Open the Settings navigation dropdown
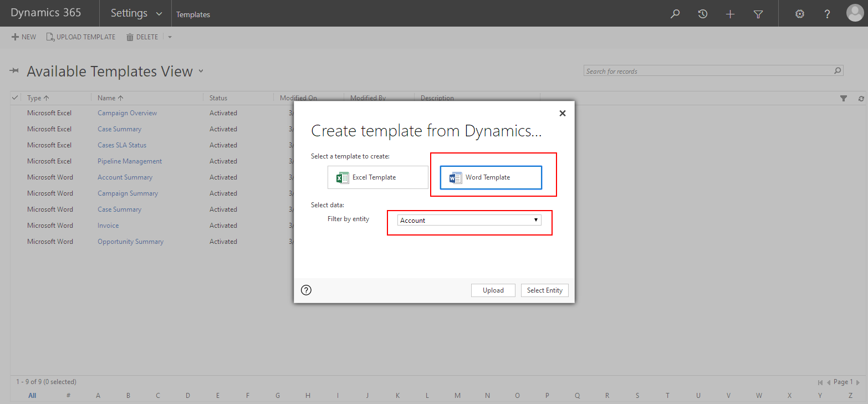 click(x=136, y=13)
